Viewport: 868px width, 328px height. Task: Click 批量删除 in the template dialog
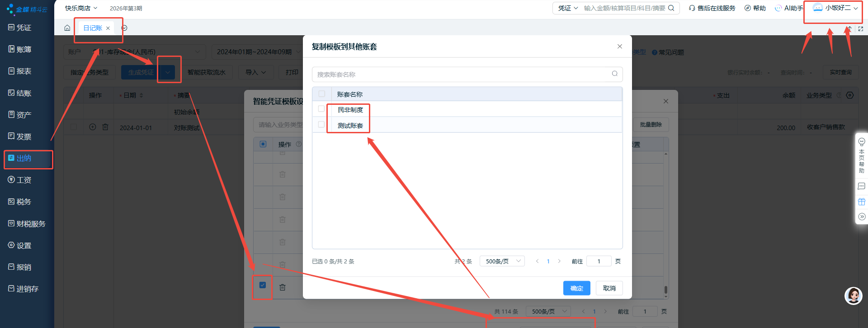[651, 125]
